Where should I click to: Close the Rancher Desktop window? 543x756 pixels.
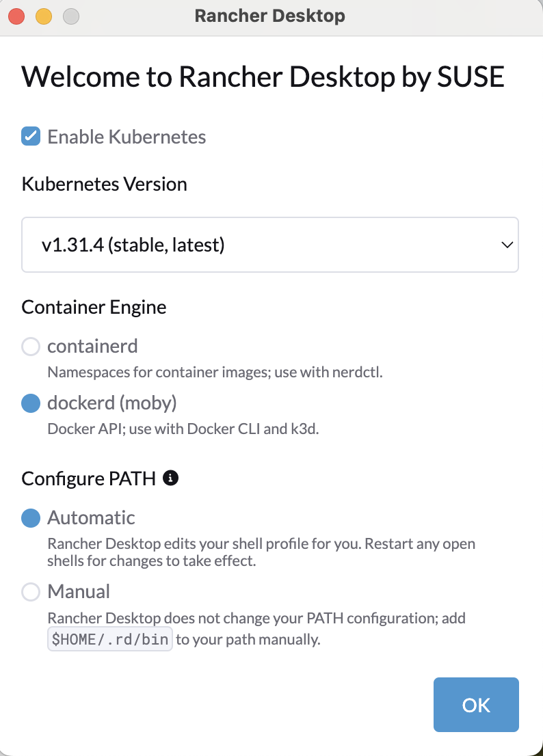click(x=17, y=16)
